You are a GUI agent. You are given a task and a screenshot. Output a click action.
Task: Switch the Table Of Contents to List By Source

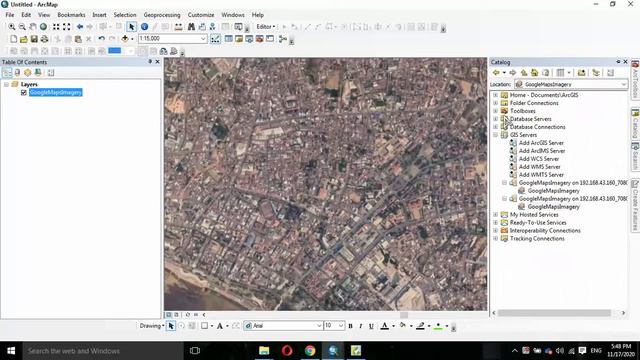[x=17, y=73]
